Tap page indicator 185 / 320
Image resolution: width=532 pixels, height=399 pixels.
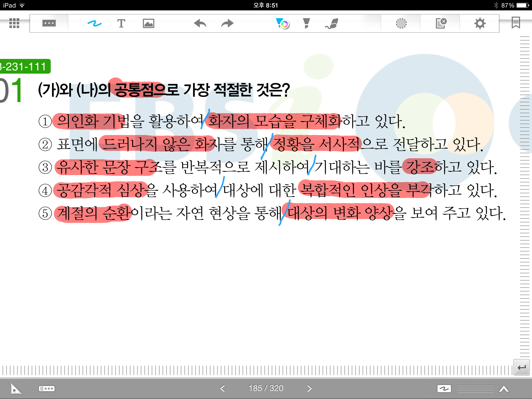coord(266,388)
